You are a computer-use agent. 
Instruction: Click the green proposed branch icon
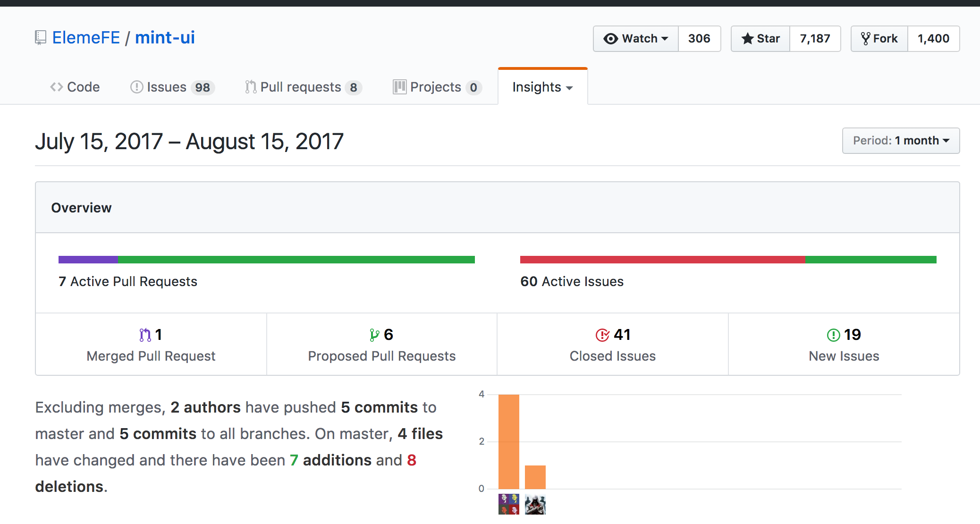[374, 335]
